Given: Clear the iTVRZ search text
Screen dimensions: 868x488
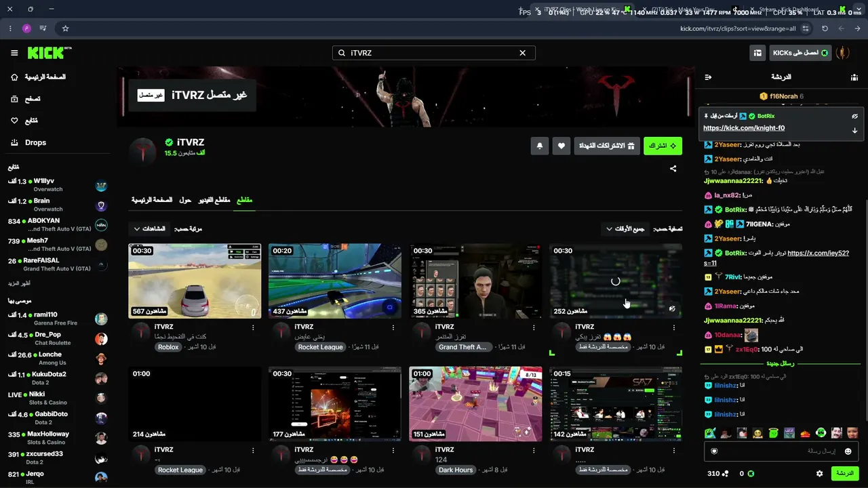Looking at the screenshot, I should 522,53.
